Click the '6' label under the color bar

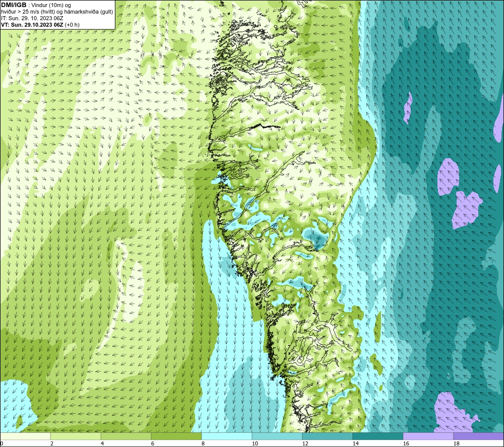click(153, 443)
